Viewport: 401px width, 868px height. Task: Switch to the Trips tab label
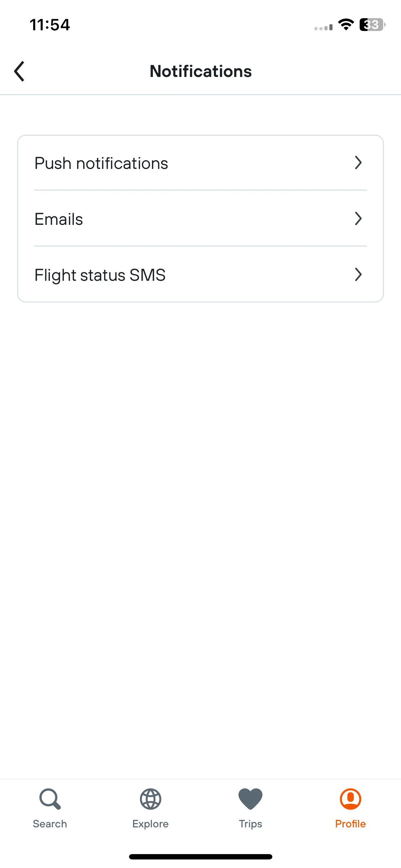point(251,824)
